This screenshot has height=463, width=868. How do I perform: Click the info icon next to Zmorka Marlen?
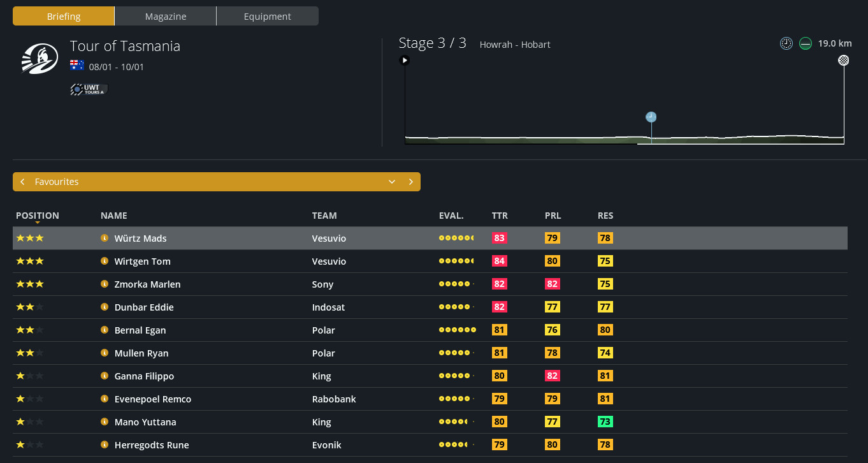tap(105, 284)
